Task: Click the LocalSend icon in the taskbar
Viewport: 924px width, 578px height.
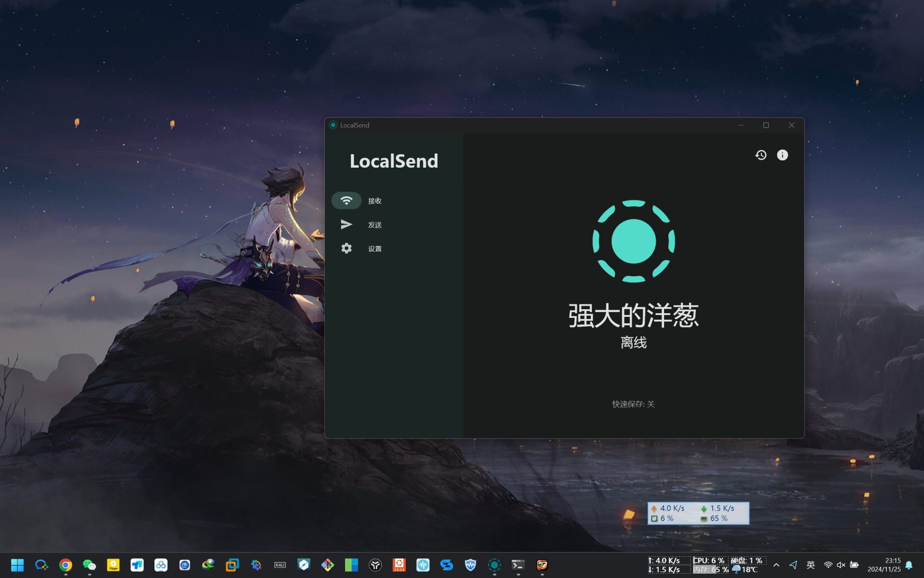Action: (494, 565)
